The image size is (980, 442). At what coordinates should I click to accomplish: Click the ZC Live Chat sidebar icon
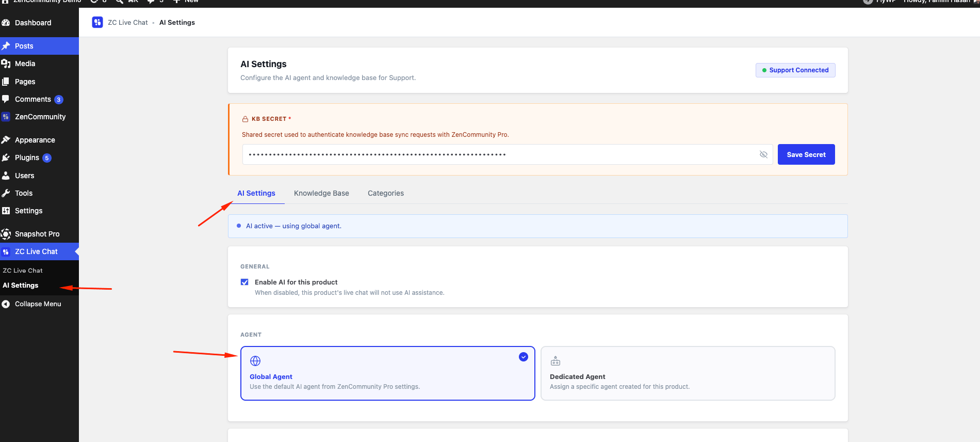point(6,251)
